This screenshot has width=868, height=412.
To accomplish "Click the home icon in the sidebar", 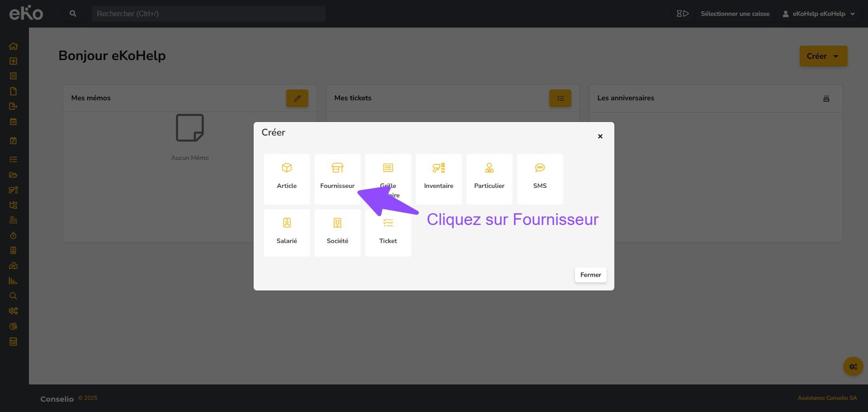I will coord(14,46).
